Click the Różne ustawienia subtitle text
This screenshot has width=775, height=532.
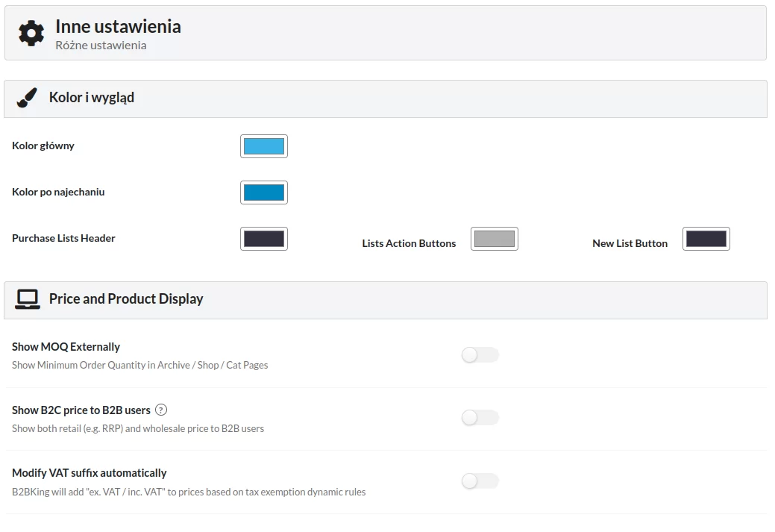pos(101,46)
